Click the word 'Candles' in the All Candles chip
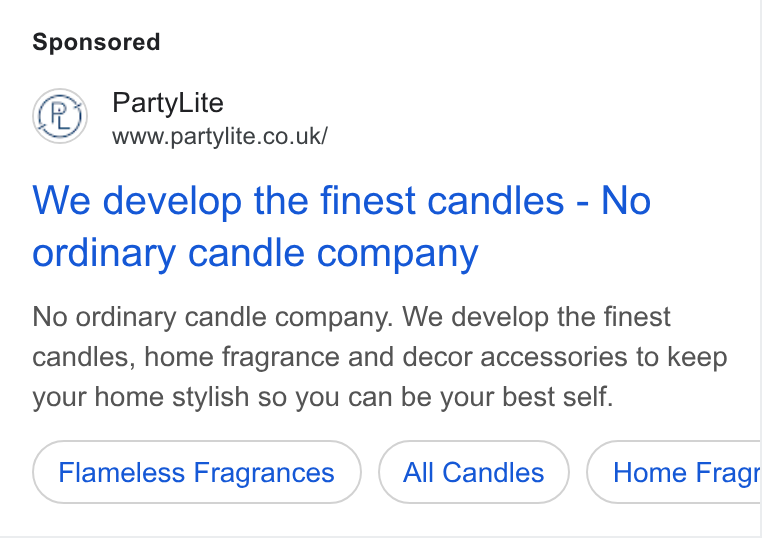This screenshot has width=762, height=538. [x=493, y=472]
